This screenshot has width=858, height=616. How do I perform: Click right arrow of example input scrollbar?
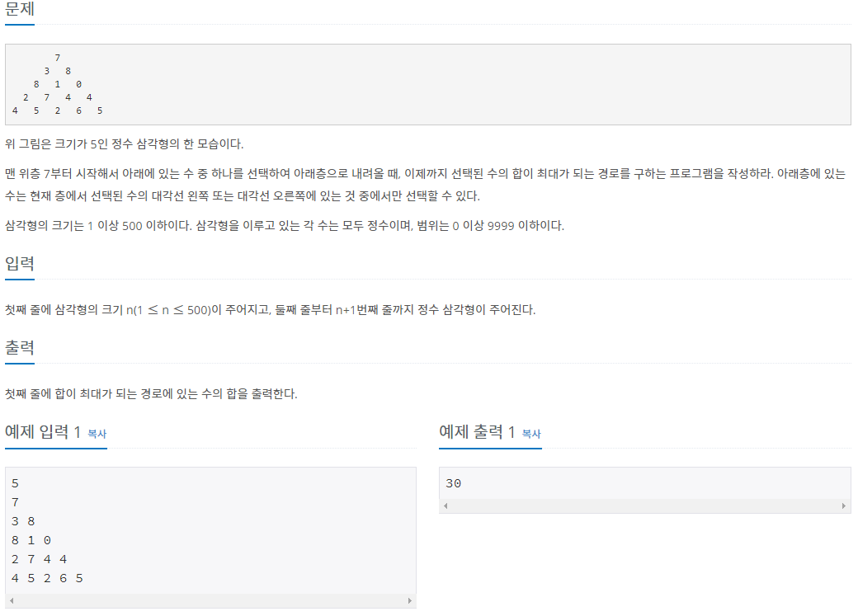coord(410,600)
